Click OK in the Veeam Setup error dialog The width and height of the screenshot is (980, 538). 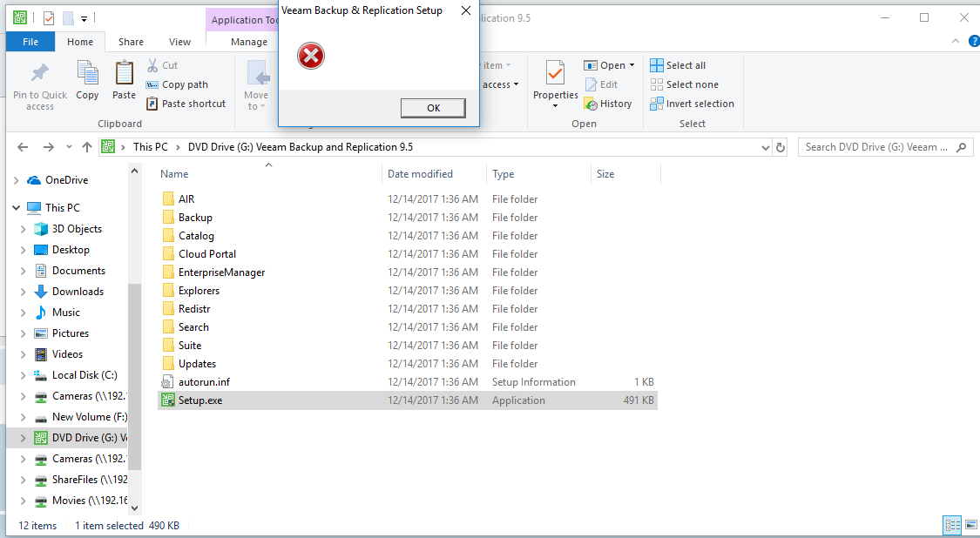pyautogui.click(x=433, y=108)
